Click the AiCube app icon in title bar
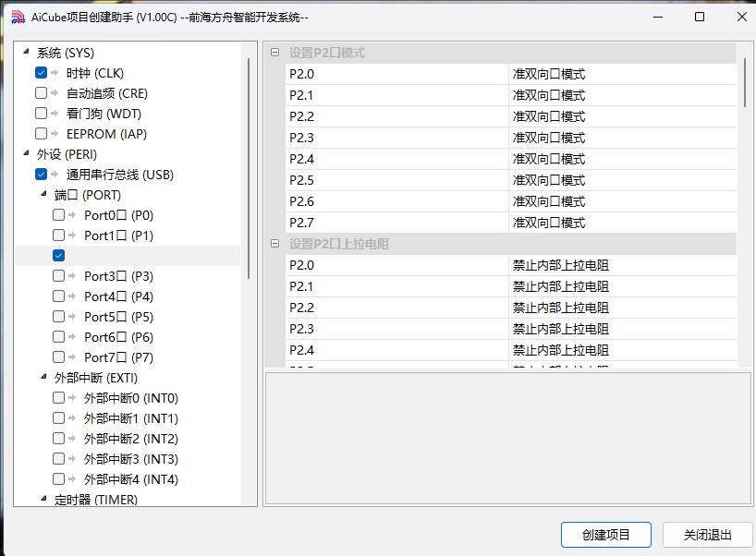 (18, 18)
